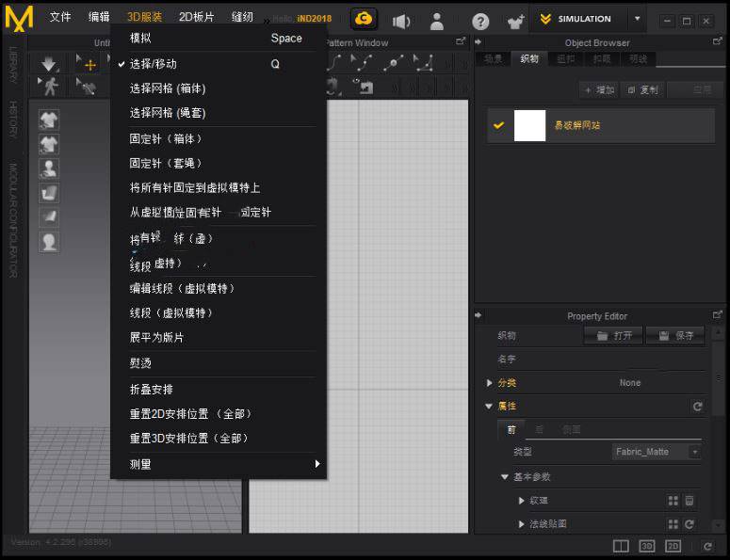Click the 保存 button in Property Editor

(676, 336)
